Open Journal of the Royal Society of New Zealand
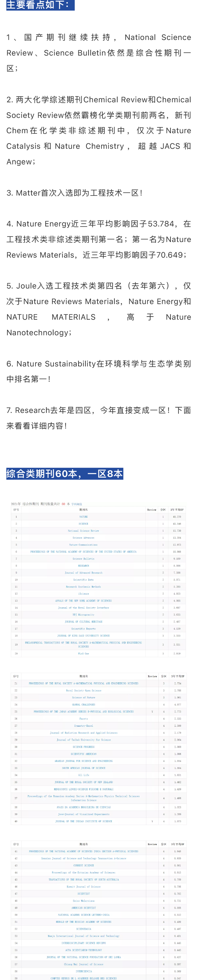The width and height of the screenshot is (198, 980). point(84,782)
